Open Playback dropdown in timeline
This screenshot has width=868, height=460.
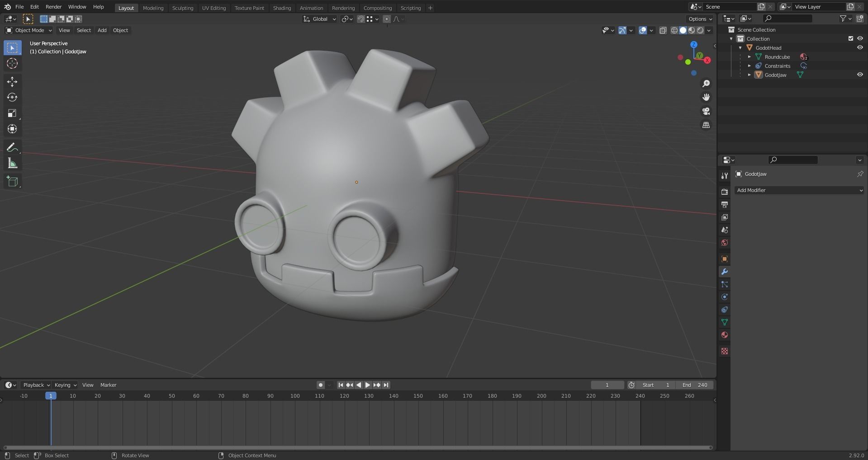tap(36, 385)
